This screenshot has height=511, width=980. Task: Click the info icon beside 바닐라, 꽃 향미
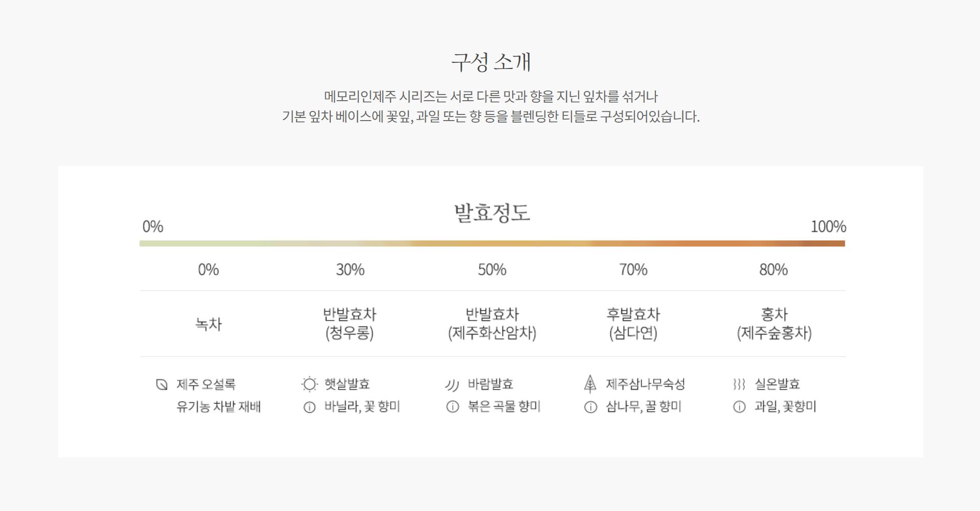coord(309,407)
